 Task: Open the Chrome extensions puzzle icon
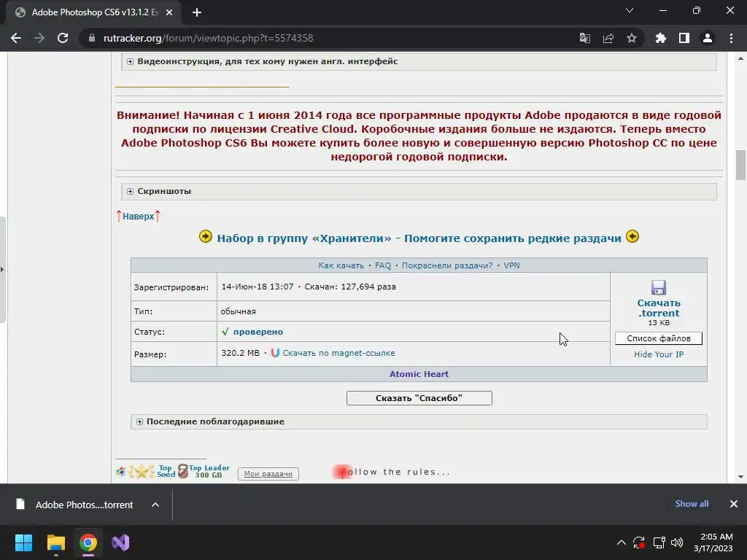pyautogui.click(x=661, y=38)
